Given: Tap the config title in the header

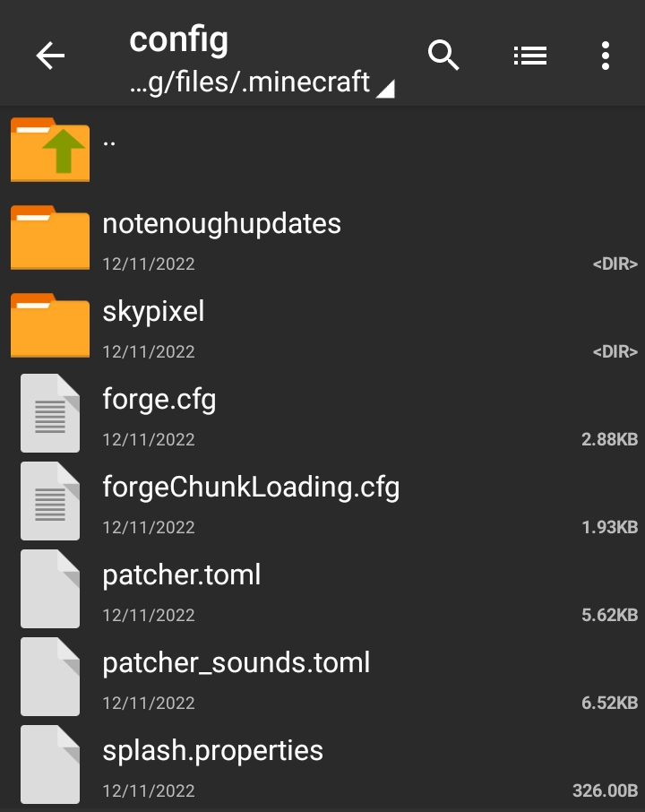Looking at the screenshot, I should point(179,39).
